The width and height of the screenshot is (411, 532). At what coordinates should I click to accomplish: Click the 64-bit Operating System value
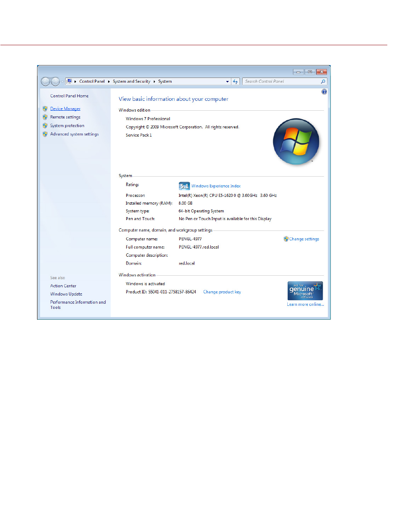click(x=201, y=211)
